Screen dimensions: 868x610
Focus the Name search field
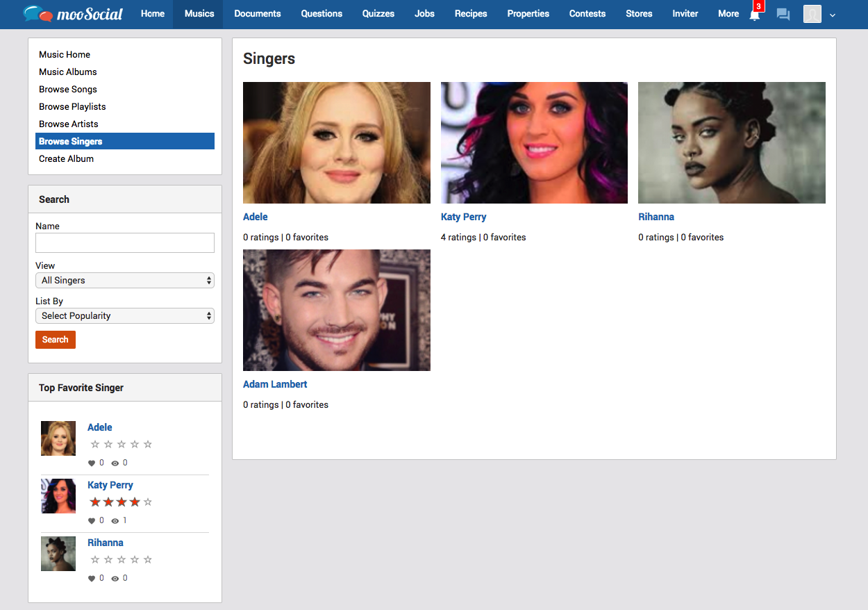point(125,242)
